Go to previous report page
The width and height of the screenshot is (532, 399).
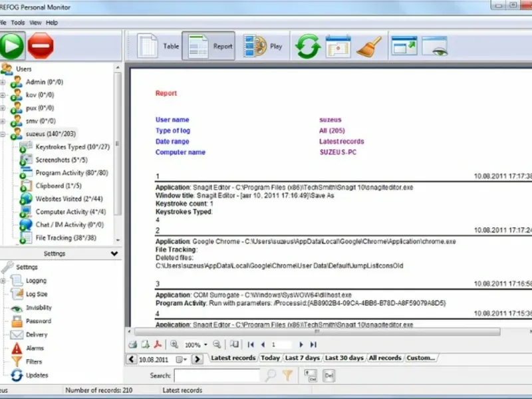click(263, 344)
